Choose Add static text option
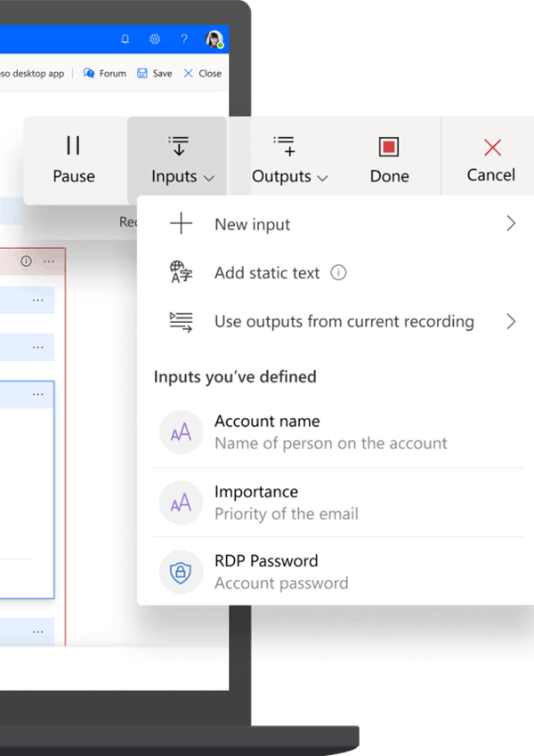Screen dimensions: 534x756 [266, 273]
